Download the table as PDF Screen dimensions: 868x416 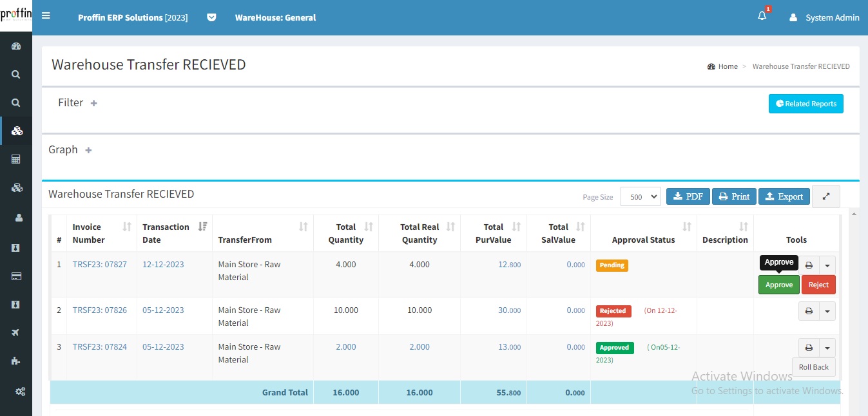[x=688, y=196]
